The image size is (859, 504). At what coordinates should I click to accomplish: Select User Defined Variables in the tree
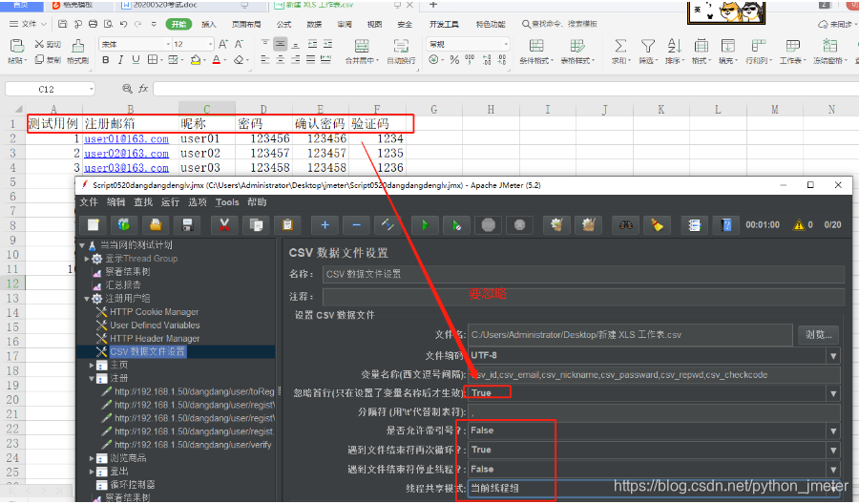click(x=155, y=325)
